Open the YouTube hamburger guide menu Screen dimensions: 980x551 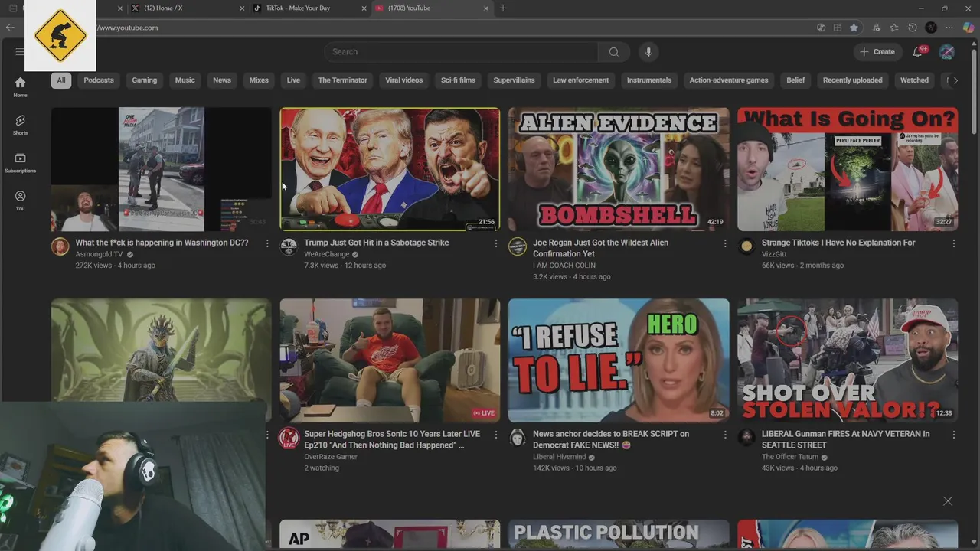pyautogui.click(x=20, y=52)
